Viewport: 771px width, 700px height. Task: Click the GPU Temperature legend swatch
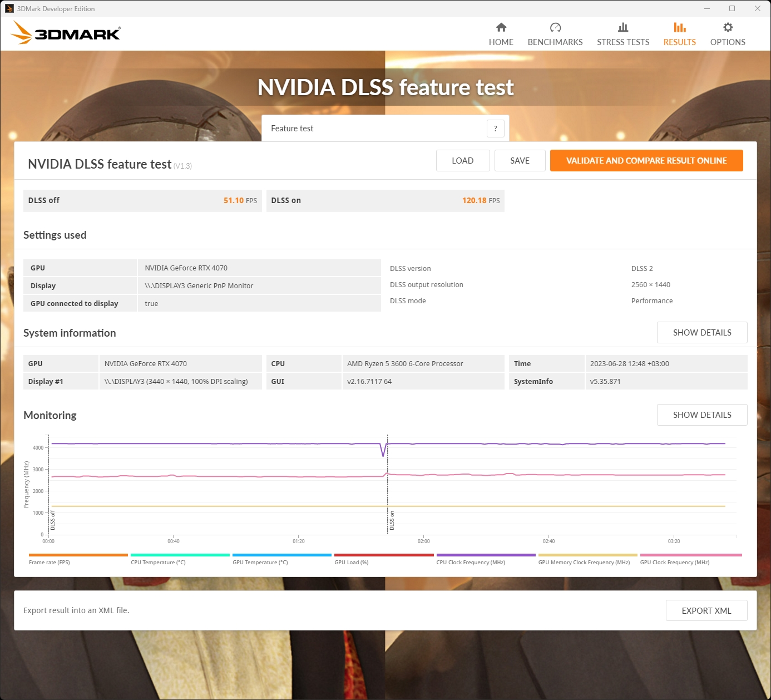282,555
